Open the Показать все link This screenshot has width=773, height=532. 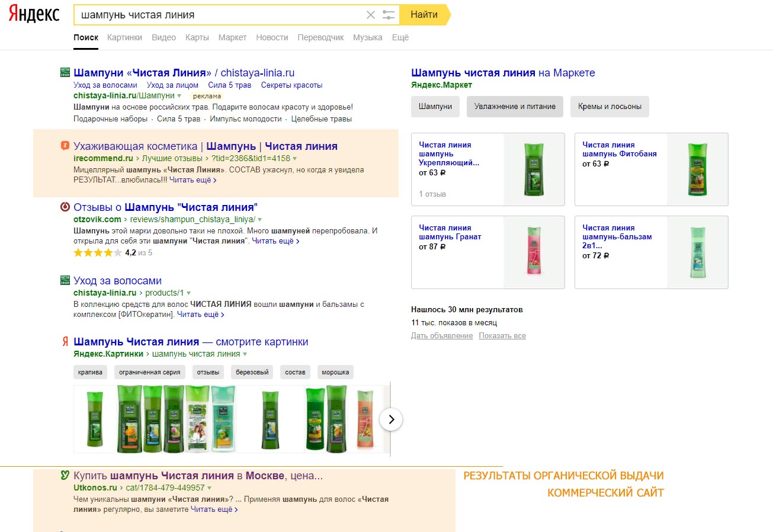[502, 336]
